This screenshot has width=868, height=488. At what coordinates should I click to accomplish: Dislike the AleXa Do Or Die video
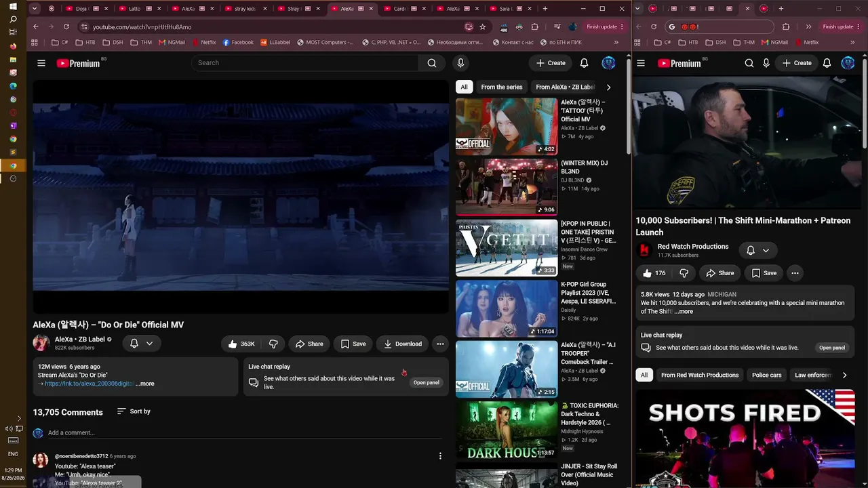273,344
